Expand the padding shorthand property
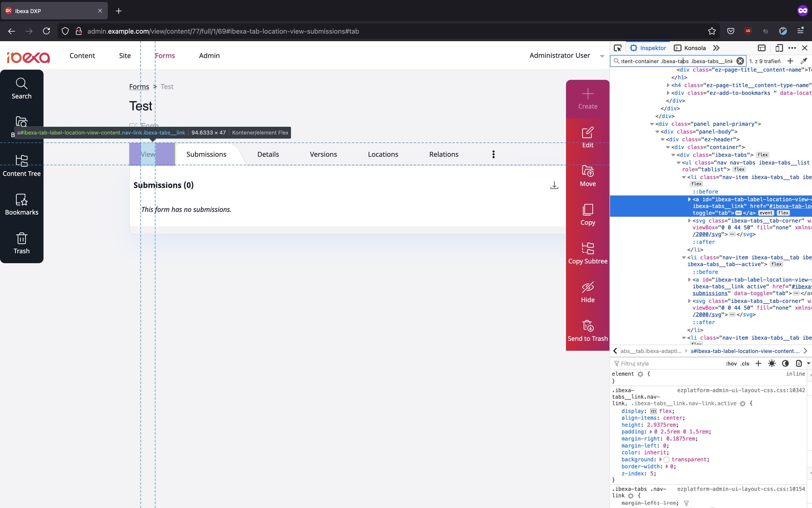This screenshot has height=508, width=812. pos(651,432)
